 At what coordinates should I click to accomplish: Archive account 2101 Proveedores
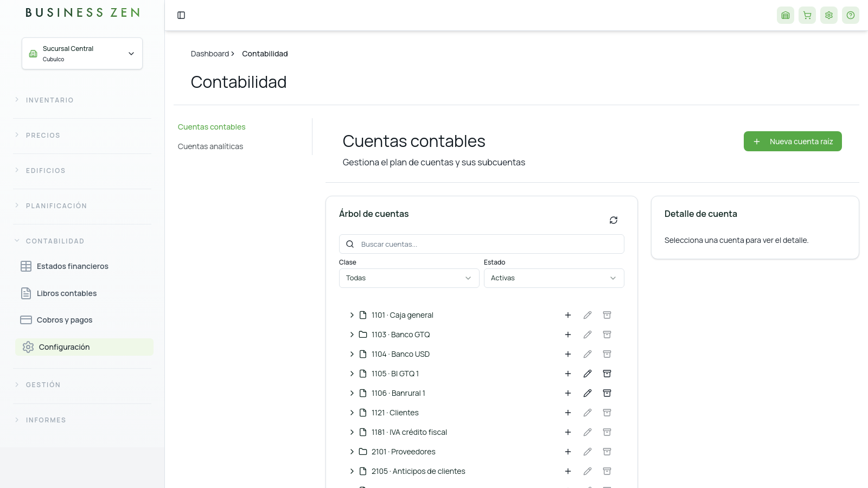tap(607, 452)
